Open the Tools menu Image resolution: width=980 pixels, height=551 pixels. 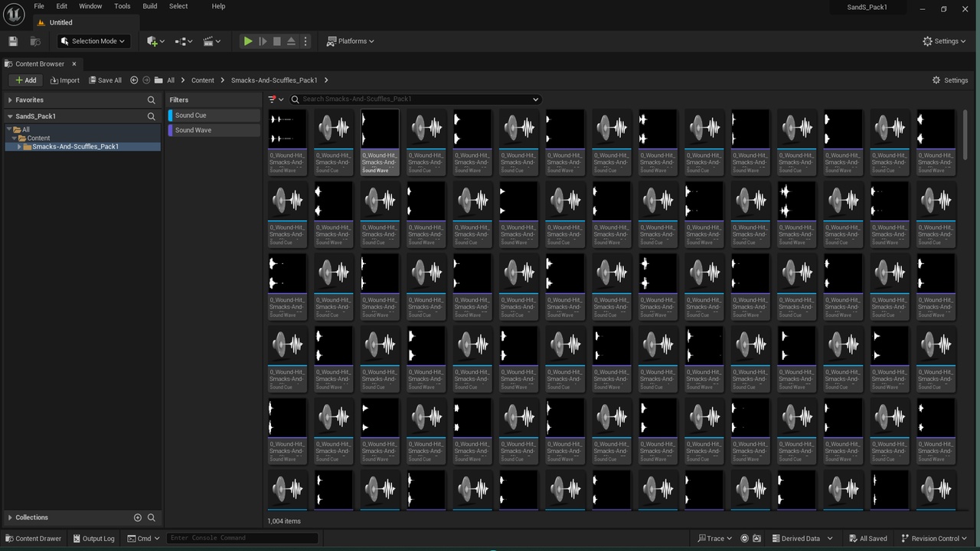pos(122,6)
